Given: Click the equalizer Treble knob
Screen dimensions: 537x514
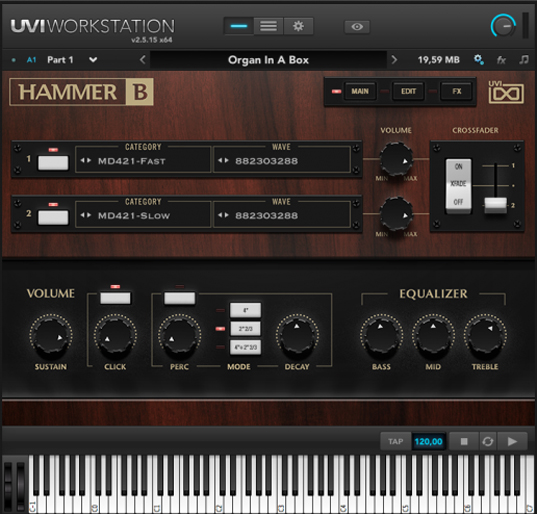Looking at the screenshot, I should (x=485, y=335).
